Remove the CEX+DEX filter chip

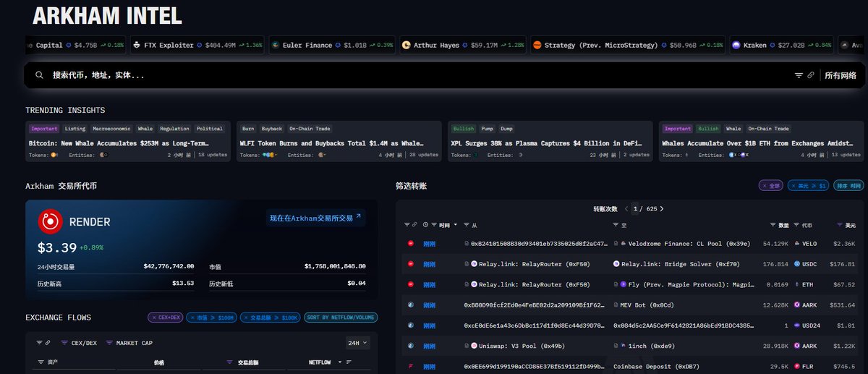click(154, 318)
